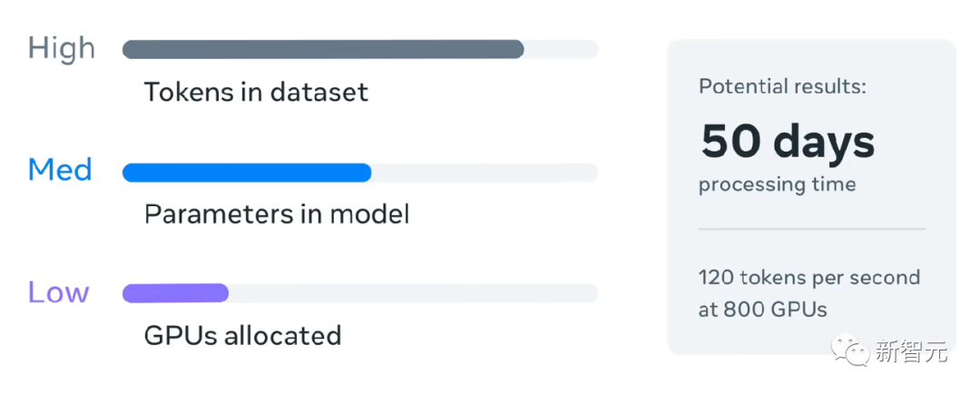Select the Med level label
The height and width of the screenshot is (395, 980).
(x=60, y=170)
